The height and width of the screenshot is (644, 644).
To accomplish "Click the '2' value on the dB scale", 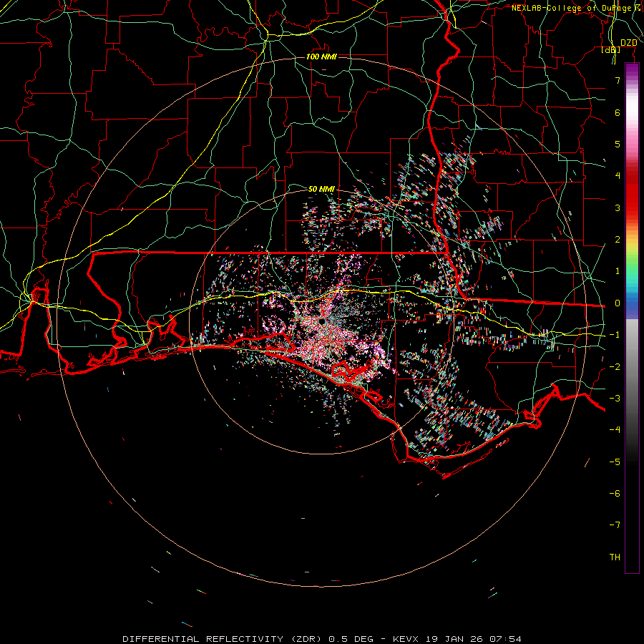I will [618, 240].
